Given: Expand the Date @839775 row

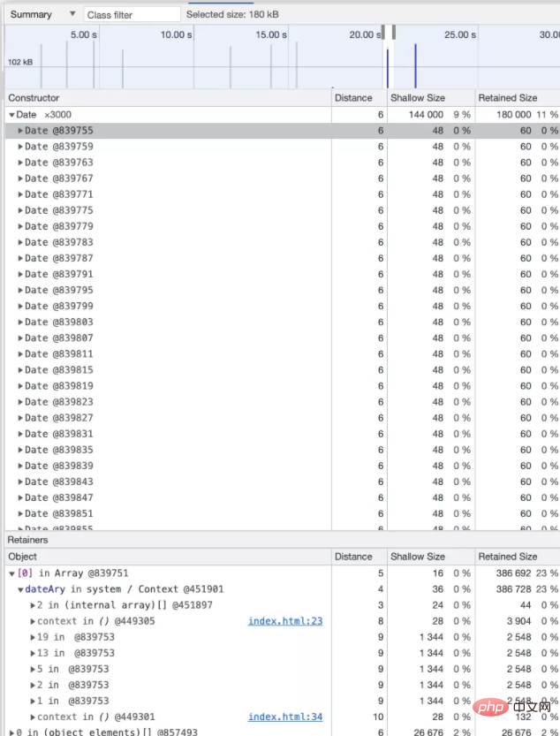Looking at the screenshot, I should [20, 210].
